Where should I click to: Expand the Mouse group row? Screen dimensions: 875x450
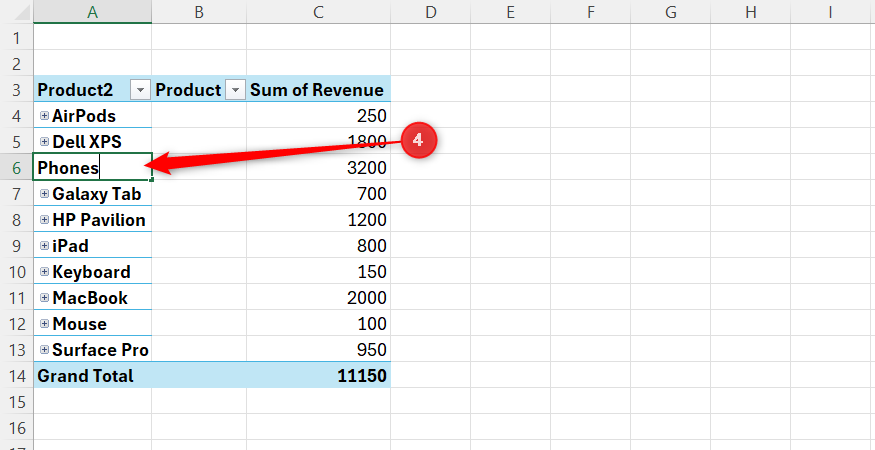tap(45, 324)
